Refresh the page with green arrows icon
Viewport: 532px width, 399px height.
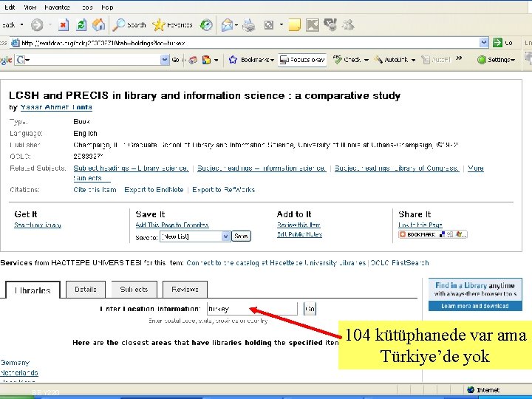pyautogui.click(x=81, y=25)
